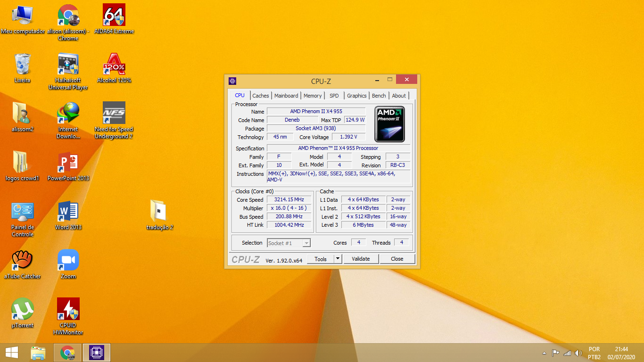Click the CPU-Z title bar icon
The width and height of the screenshot is (644, 362).
click(x=232, y=81)
